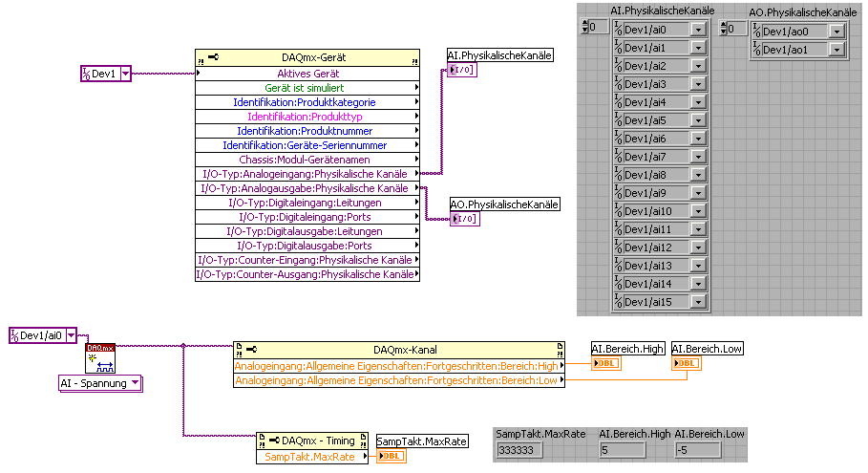This screenshot has width=868, height=473.
Task: Select the Chassis:Modul-Gerätenamen property
Action: [x=307, y=160]
